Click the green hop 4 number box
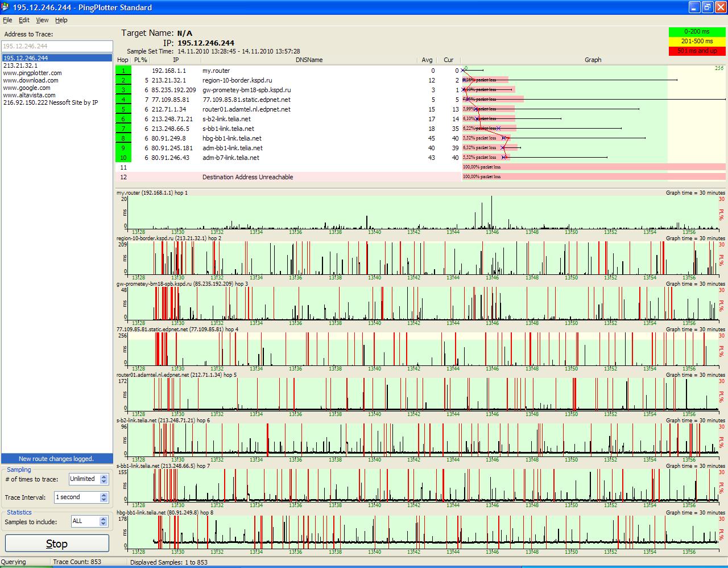 tap(123, 100)
